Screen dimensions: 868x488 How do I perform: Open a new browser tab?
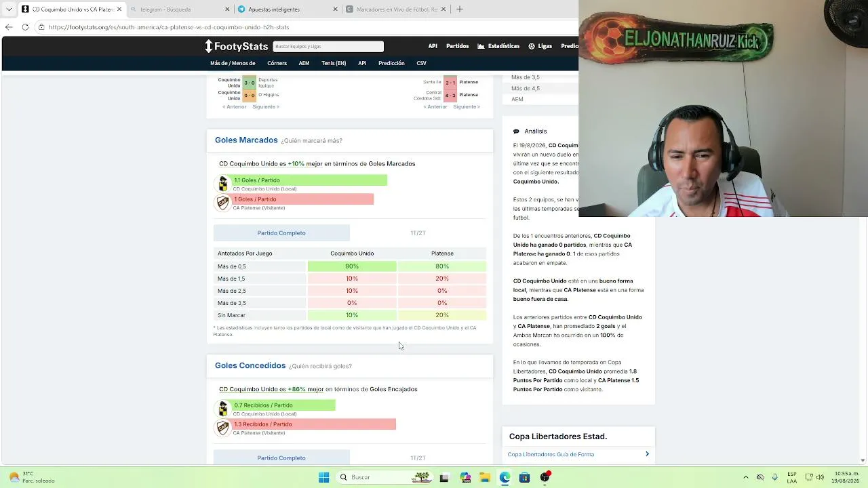[459, 9]
